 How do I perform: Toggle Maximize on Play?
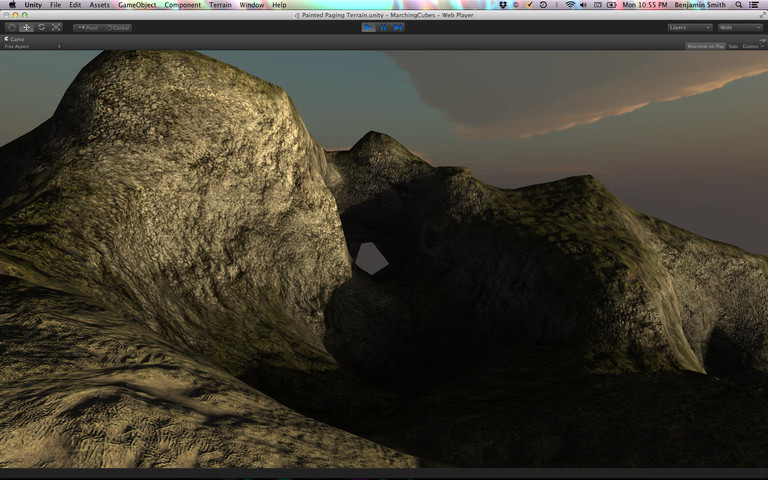(x=705, y=47)
